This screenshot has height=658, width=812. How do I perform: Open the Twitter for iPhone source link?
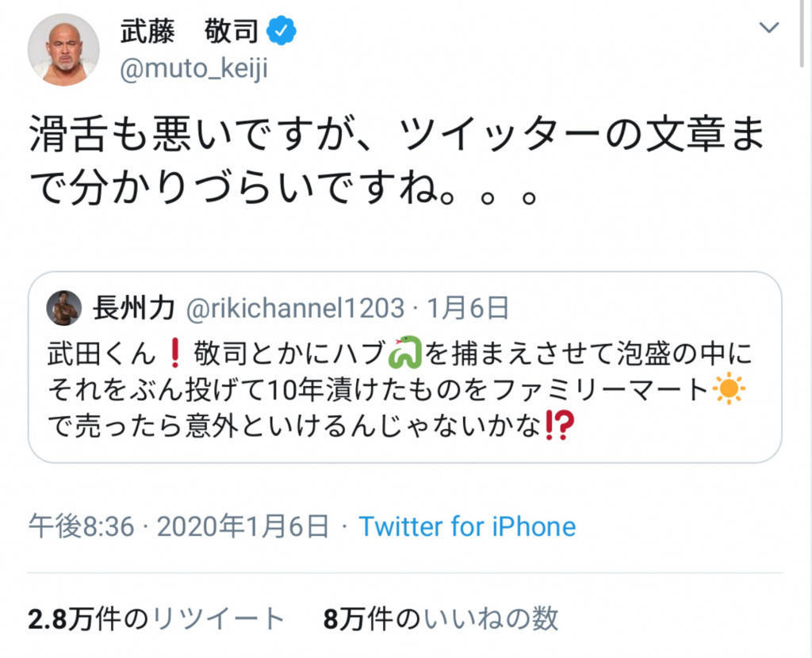click(x=467, y=526)
